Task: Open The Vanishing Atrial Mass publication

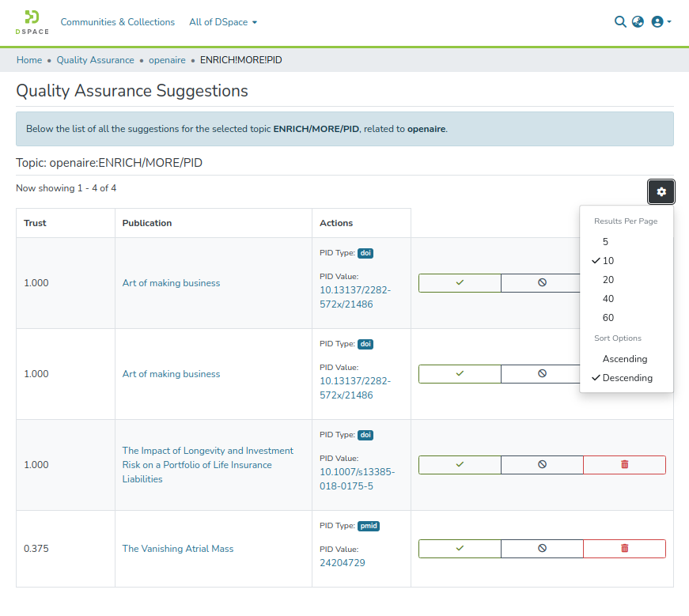Action: tap(178, 549)
